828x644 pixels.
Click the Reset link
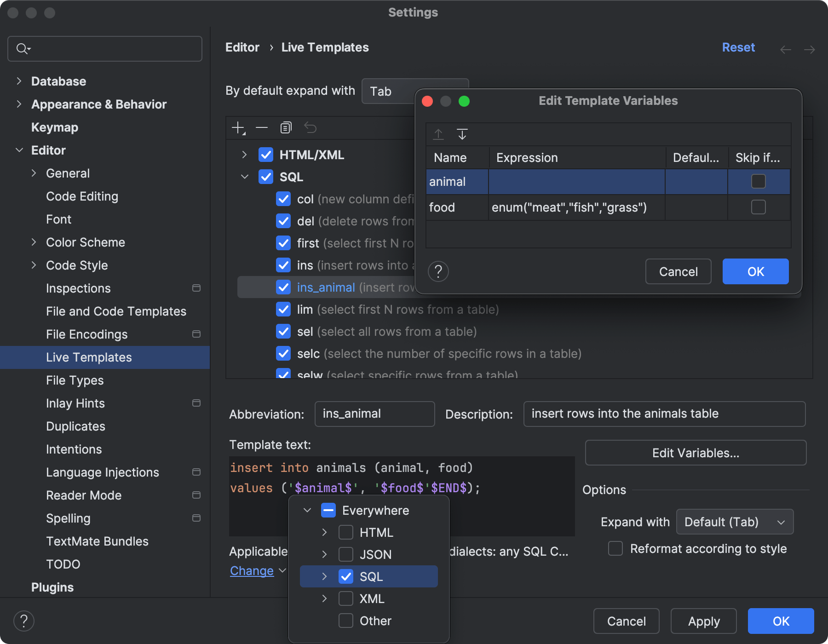pos(738,47)
